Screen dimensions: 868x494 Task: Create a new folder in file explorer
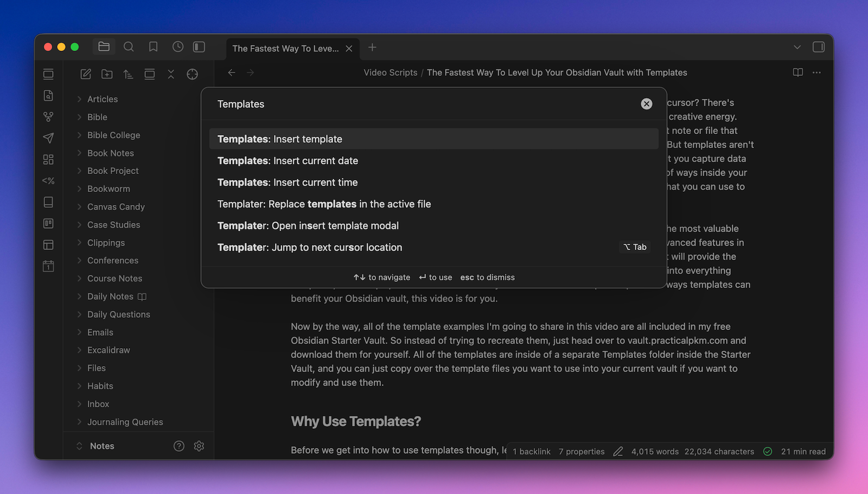click(x=107, y=74)
